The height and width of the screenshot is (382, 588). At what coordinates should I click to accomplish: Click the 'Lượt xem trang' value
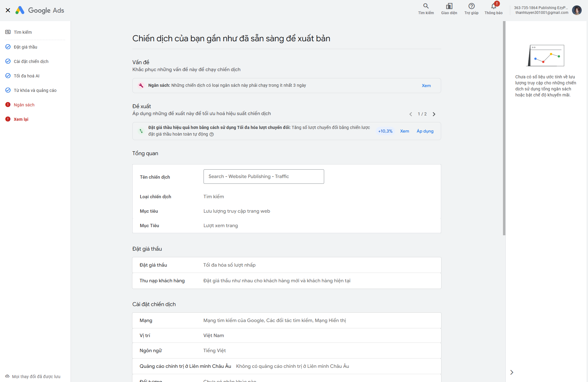pos(220,226)
